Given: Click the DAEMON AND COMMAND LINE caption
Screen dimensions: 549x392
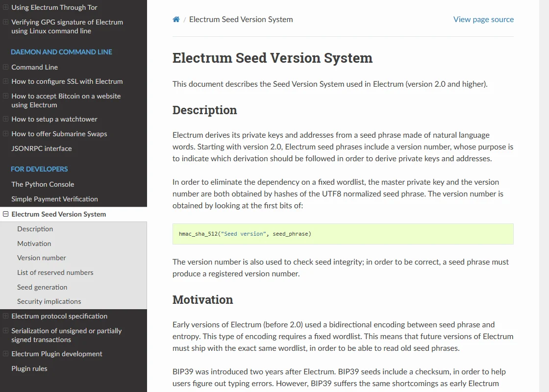Looking at the screenshot, I should [61, 52].
